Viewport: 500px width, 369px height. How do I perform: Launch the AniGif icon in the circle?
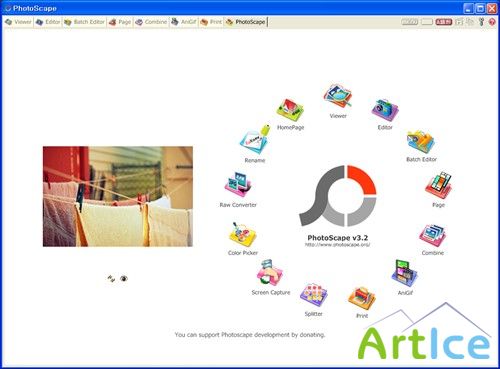click(405, 273)
